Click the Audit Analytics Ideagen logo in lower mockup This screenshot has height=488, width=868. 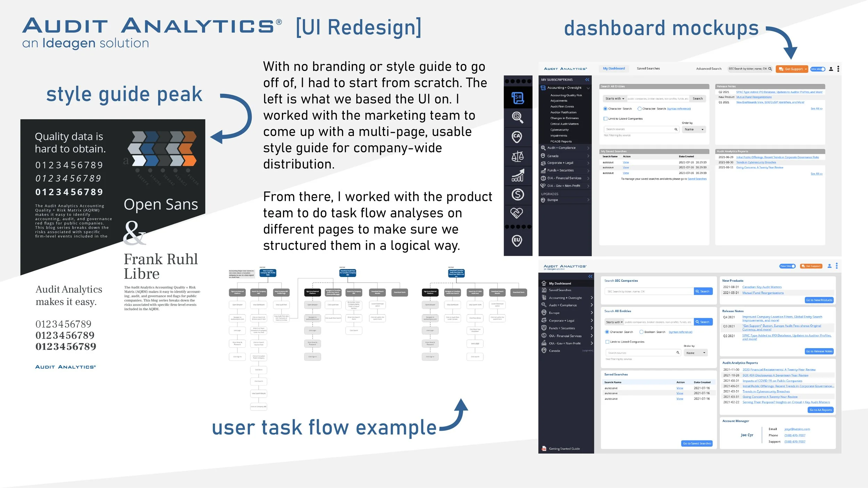(x=565, y=267)
